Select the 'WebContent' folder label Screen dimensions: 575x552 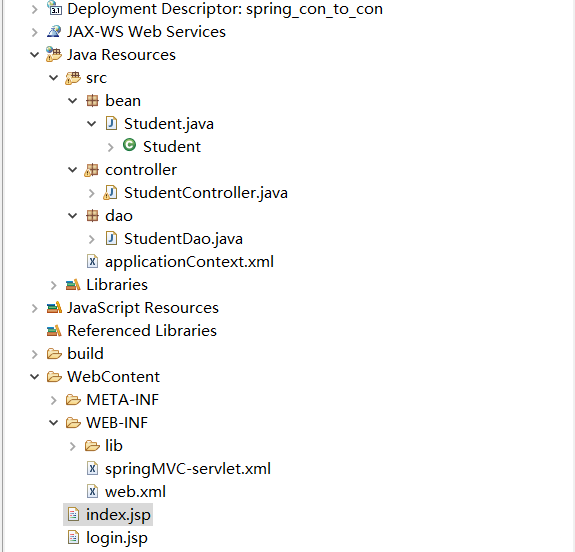coord(113,377)
